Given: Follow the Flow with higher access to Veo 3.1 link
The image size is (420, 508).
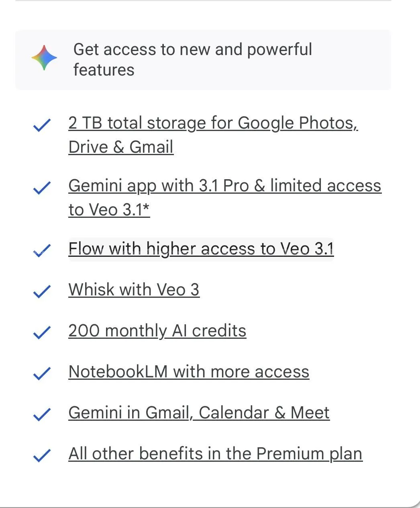Looking at the screenshot, I should tap(201, 249).
